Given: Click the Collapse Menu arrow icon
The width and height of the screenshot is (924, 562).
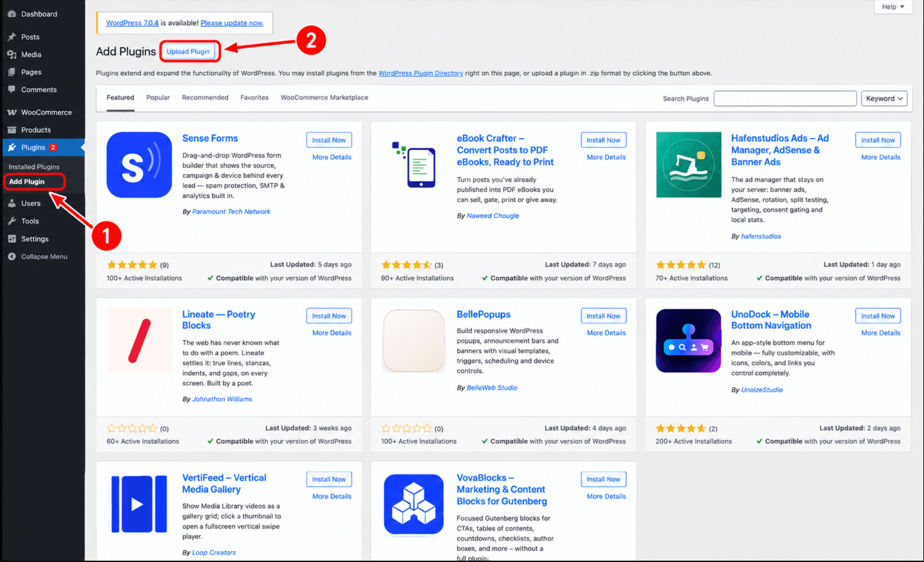Looking at the screenshot, I should pyautogui.click(x=12, y=257).
